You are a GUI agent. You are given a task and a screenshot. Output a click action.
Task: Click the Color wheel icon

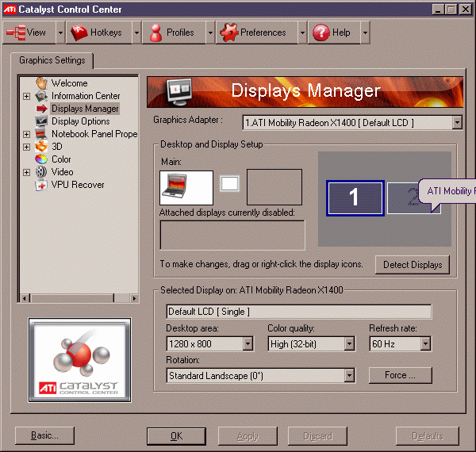coord(41,159)
